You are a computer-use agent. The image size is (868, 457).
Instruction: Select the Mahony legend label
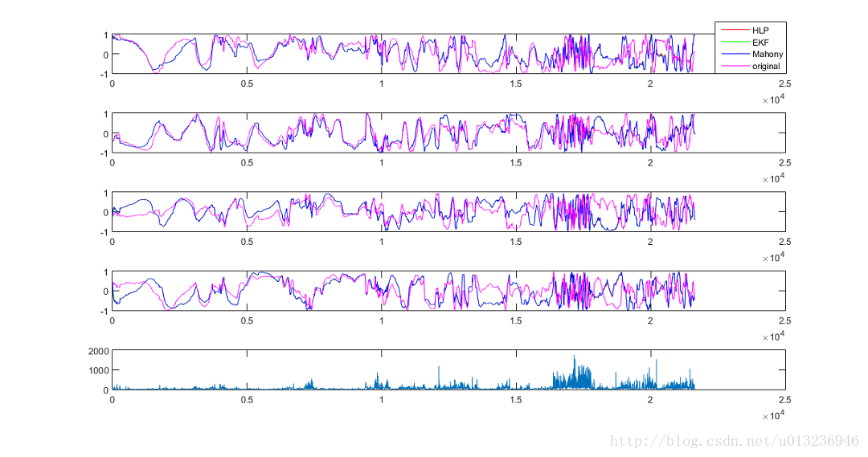pos(768,55)
